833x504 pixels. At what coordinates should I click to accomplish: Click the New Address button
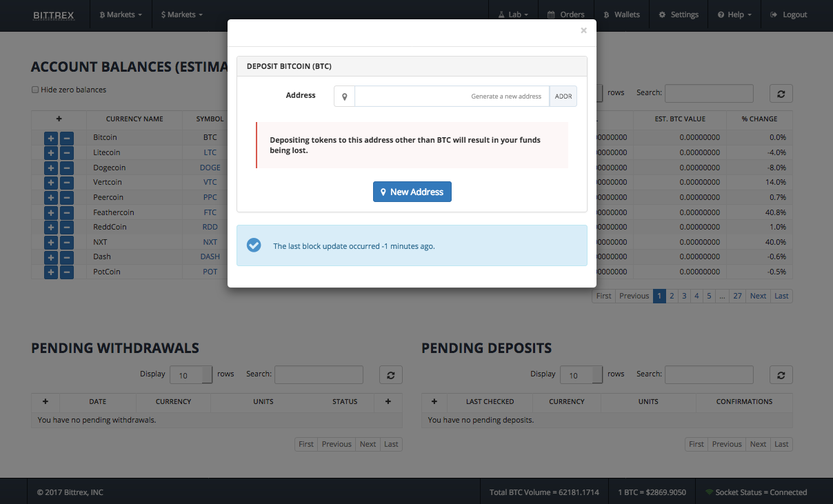412,192
